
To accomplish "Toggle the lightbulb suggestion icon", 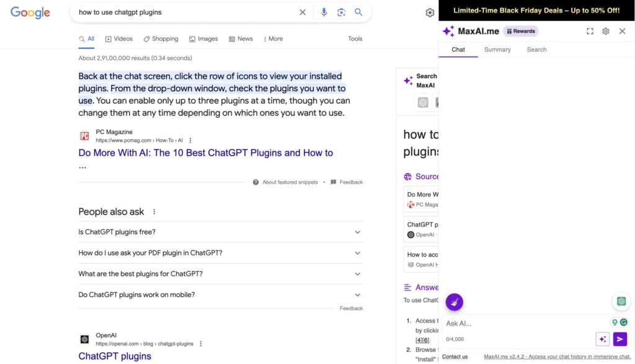I will coord(615,322).
